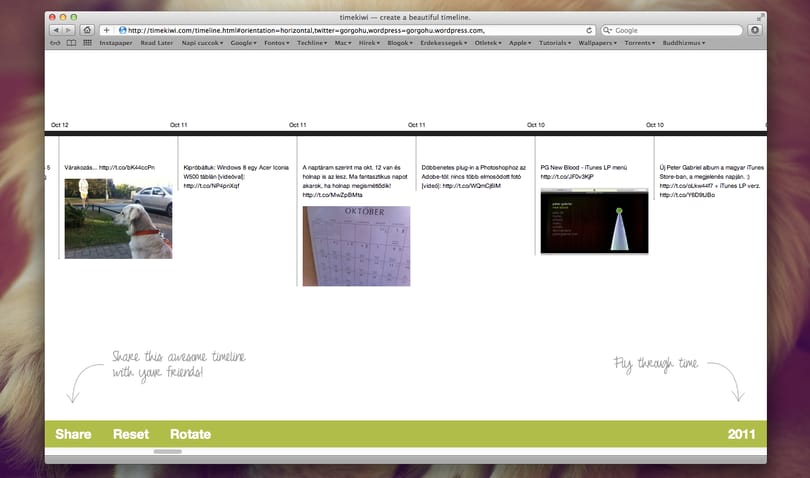Click the 2011 year label
The image size is (810, 478).
pos(741,434)
